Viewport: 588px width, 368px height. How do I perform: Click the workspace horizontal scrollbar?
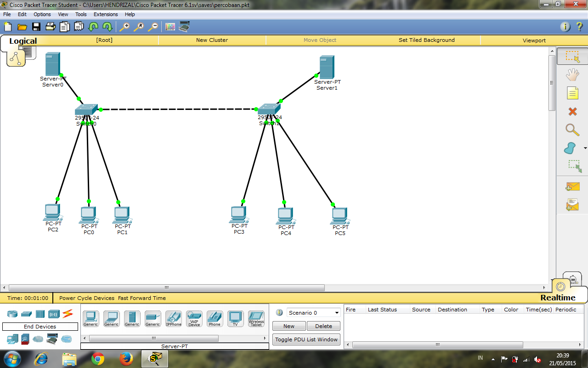coord(167,288)
